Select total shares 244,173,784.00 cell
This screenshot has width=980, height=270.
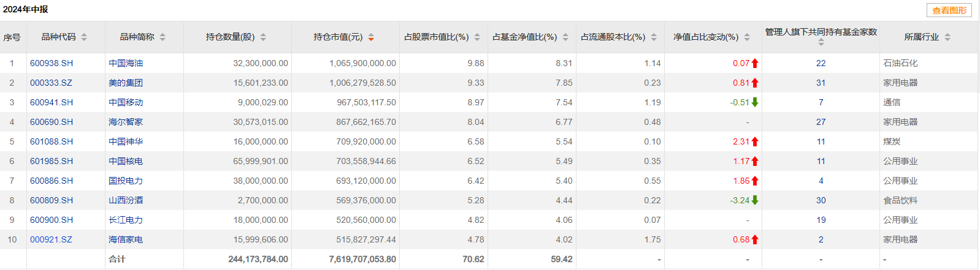(258, 259)
